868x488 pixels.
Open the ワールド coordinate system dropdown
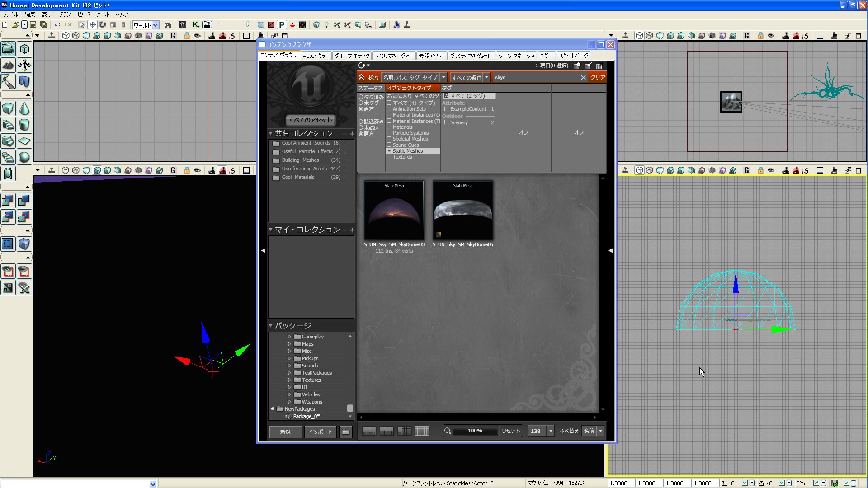click(x=155, y=25)
